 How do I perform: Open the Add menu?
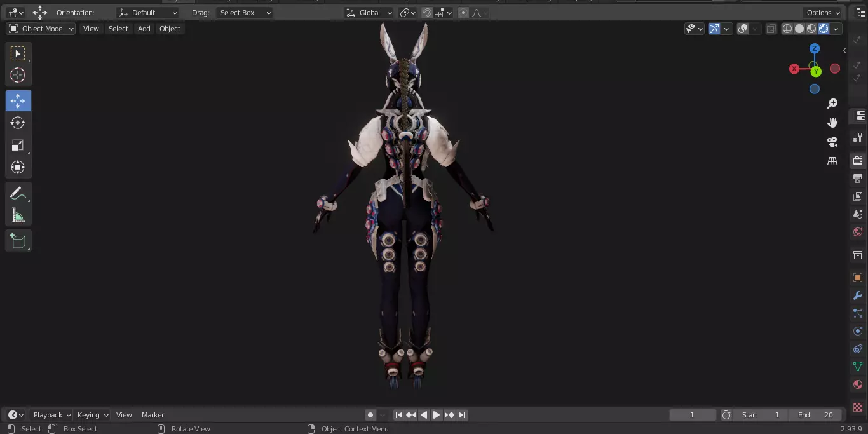pos(144,29)
